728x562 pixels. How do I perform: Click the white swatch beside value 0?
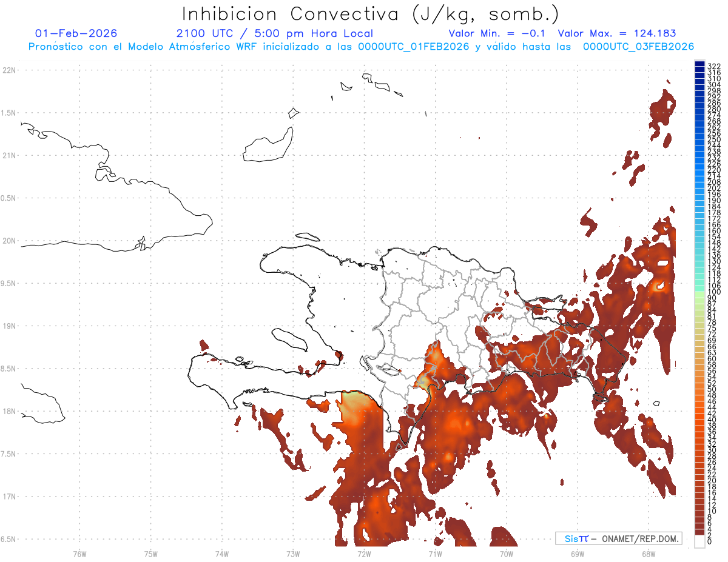point(699,541)
